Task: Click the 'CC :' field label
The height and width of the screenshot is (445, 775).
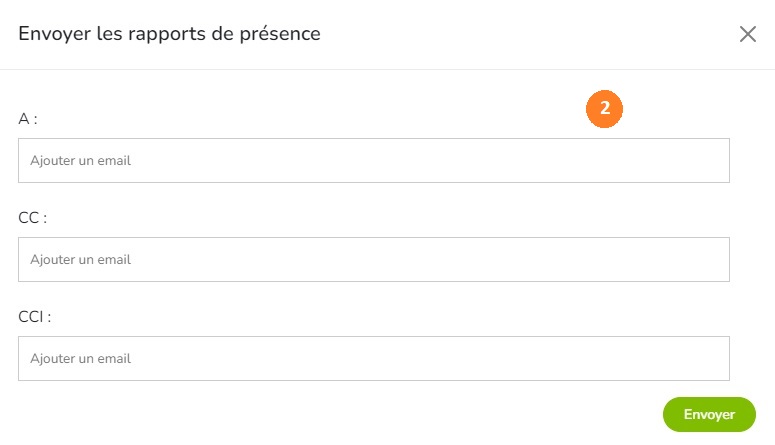Action: (33, 218)
